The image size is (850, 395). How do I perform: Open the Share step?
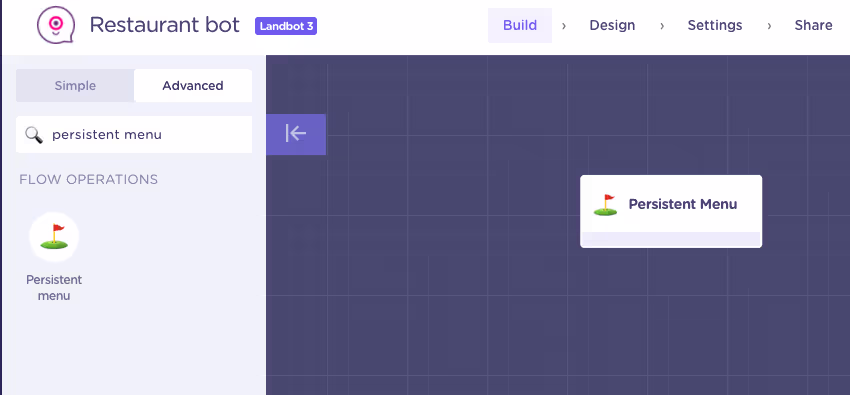[813, 25]
